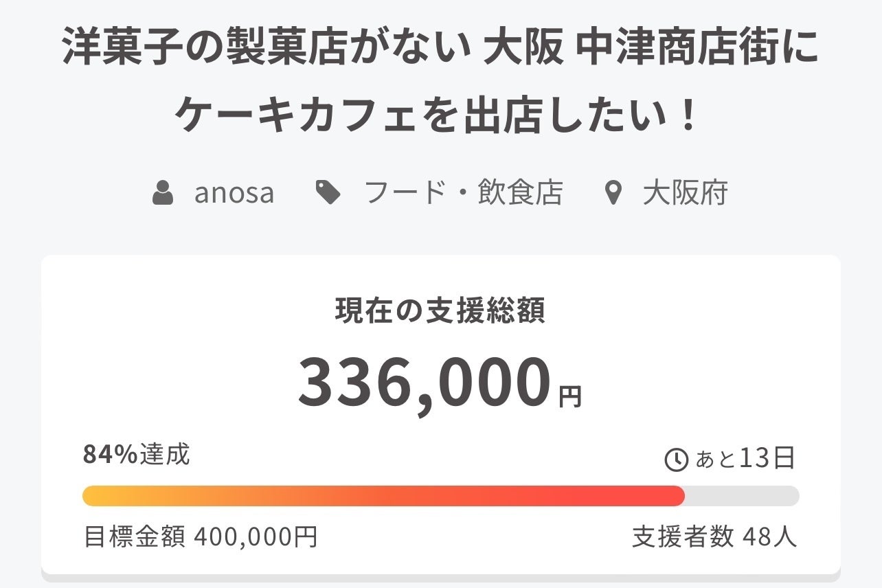Click the clock icon beside あと13日

677,460
